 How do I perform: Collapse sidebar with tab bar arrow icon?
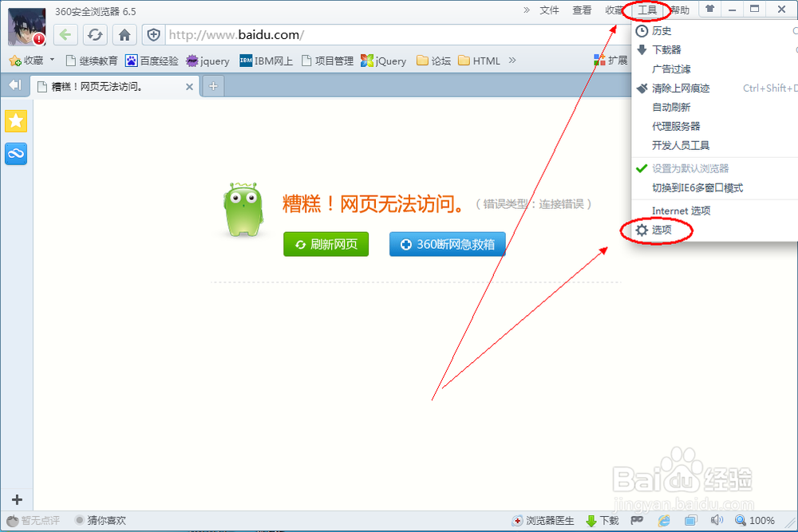coord(15,85)
